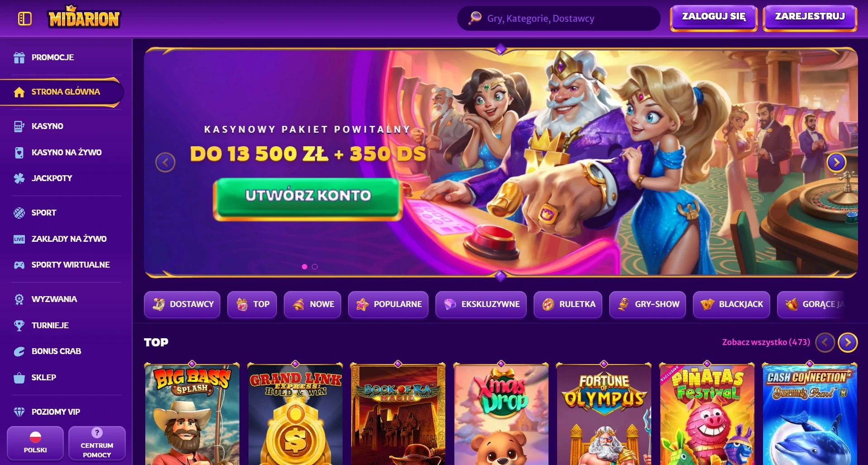Select the Jackpoty clover icon
This screenshot has height=465, width=868.
coord(19,178)
